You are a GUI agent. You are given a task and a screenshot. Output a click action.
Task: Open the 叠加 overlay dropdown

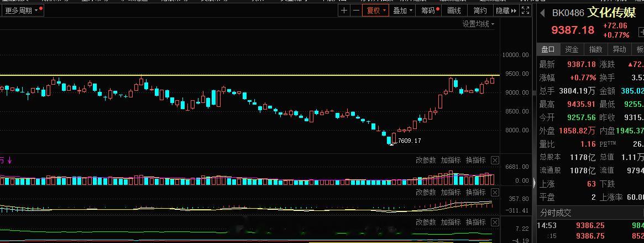click(x=402, y=11)
